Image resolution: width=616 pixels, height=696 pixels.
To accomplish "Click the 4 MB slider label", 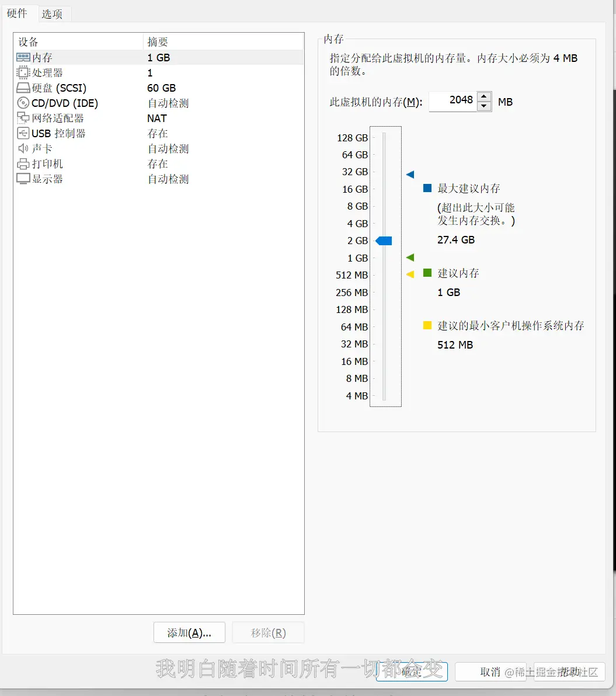I will point(357,396).
